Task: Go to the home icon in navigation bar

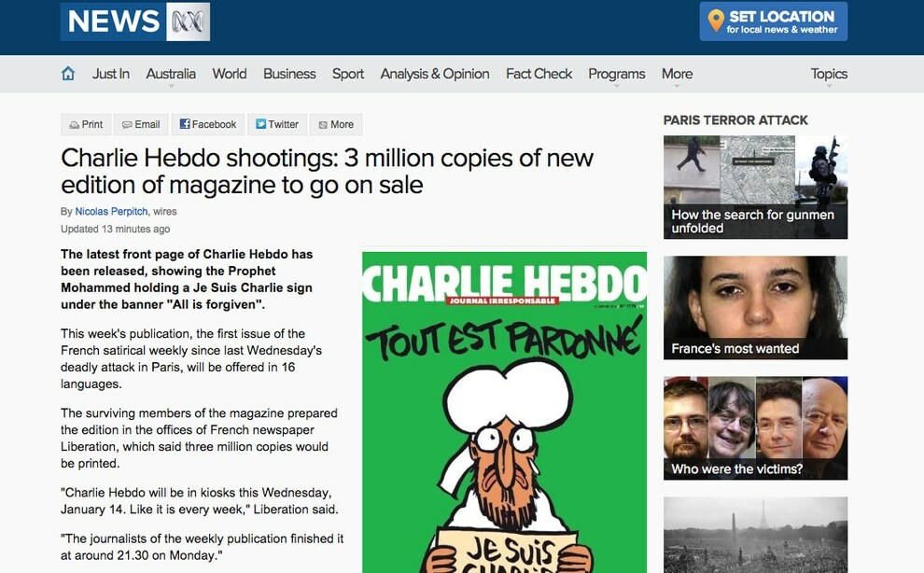Action: tap(68, 74)
